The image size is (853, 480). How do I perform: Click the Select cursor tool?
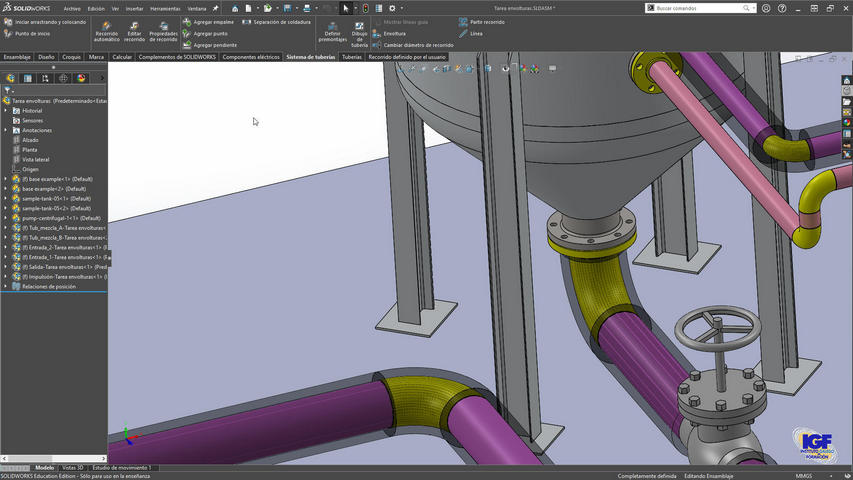click(346, 8)
